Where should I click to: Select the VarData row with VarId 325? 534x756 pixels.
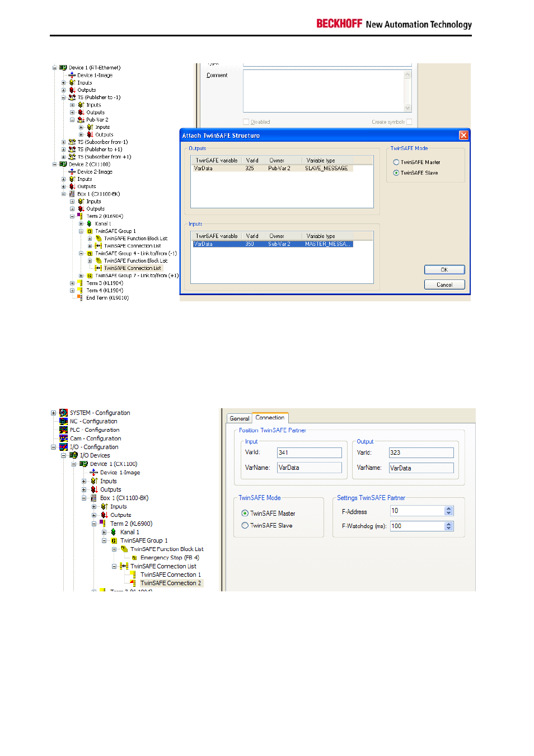(273, 169)
